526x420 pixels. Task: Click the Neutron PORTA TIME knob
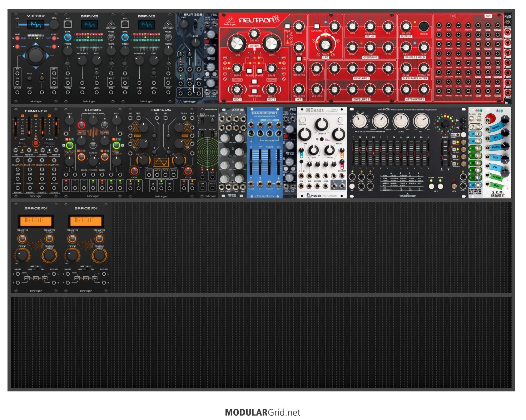point(424,68)
